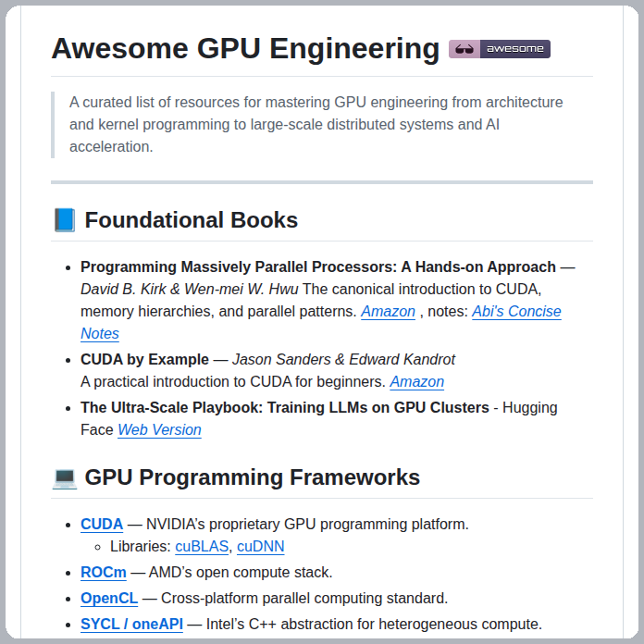Image resolution: width=644 pixels, height=644 pixels.
Task: Open the CUDA framework link
Action: [x=102, y=524]
